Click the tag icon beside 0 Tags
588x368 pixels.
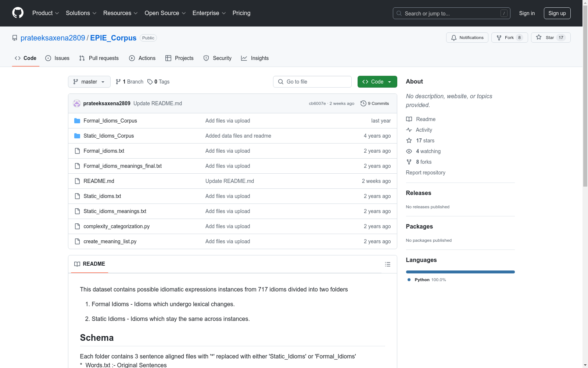[150, 82]
